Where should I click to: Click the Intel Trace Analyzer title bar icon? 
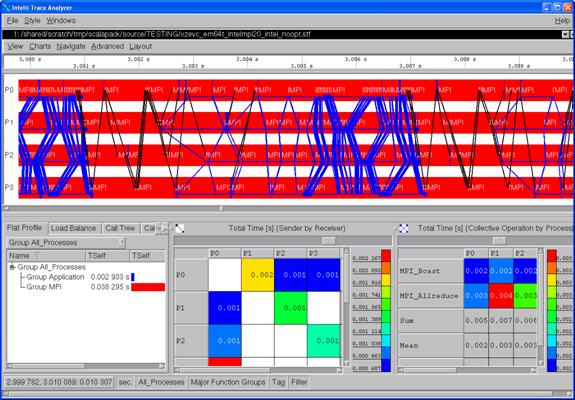pyautogui.click(x=6, y=7)
